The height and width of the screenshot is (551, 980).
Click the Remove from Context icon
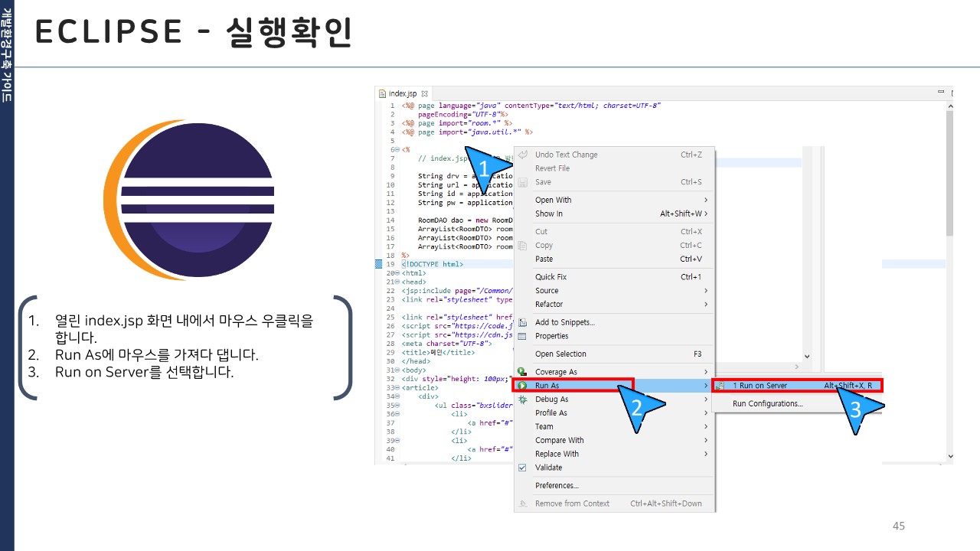click(523, 504)
